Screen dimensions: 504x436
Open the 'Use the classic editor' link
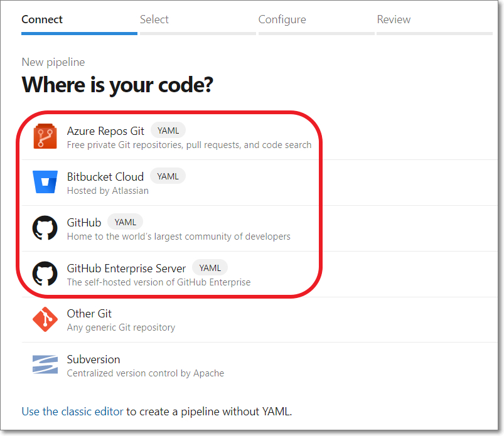(72, 412)
